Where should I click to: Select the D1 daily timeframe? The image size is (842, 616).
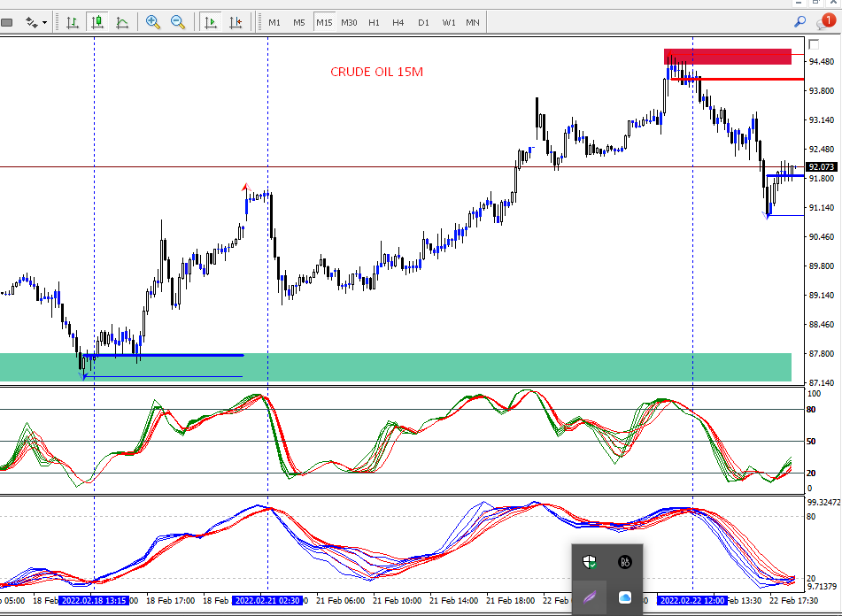pos(424,22)
